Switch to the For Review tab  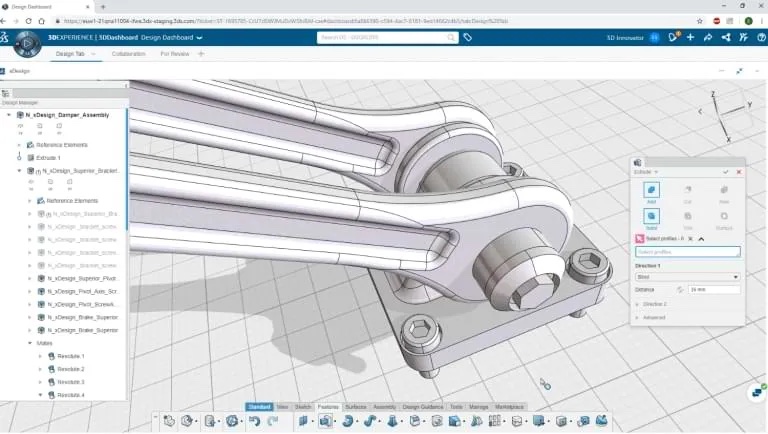174,54
